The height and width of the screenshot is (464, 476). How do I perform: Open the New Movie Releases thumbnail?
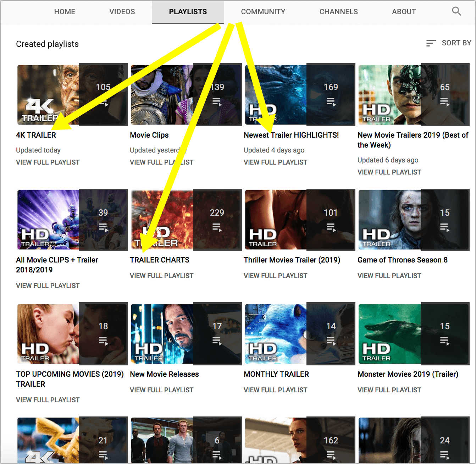(186, 334)
